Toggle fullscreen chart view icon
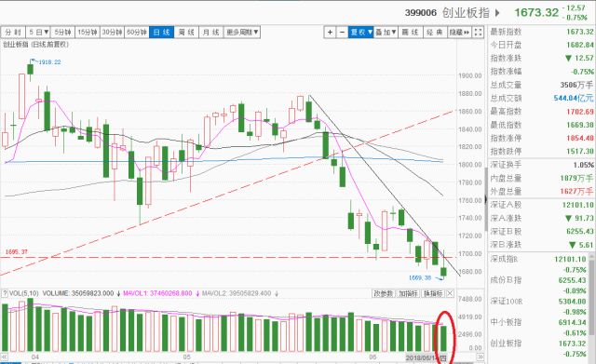The width and height of the screenshot is (596, 364). pyautogui.click(x=478, y=33)
